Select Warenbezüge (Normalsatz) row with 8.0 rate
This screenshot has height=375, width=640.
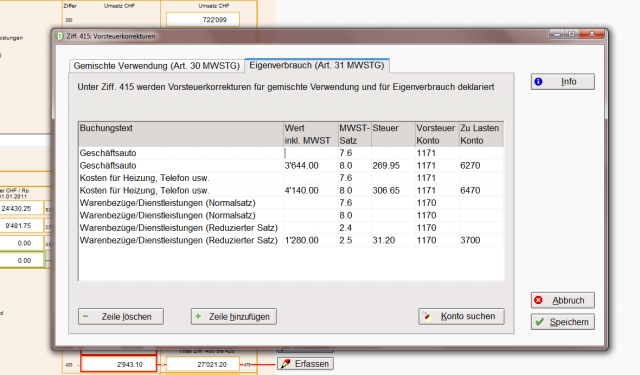[291, 215]
